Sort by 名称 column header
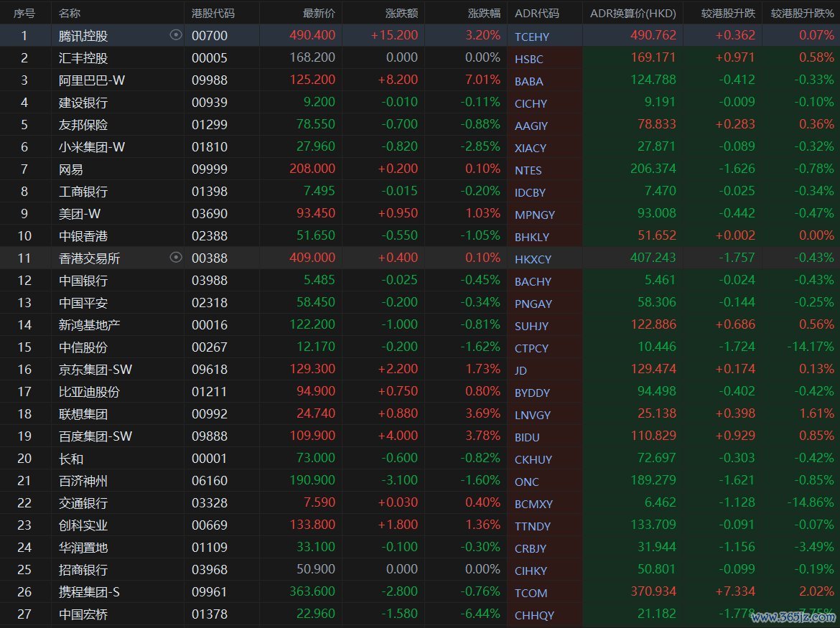 (70, 14)
